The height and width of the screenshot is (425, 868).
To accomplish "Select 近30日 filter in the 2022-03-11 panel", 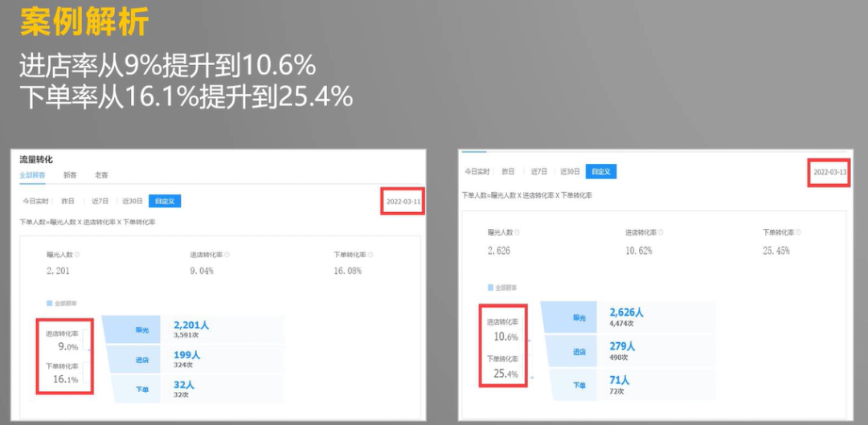I will point(133,202).
